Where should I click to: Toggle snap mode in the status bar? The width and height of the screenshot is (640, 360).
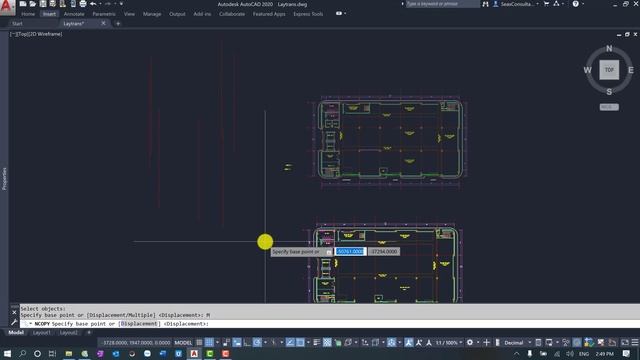coord(209,342)
